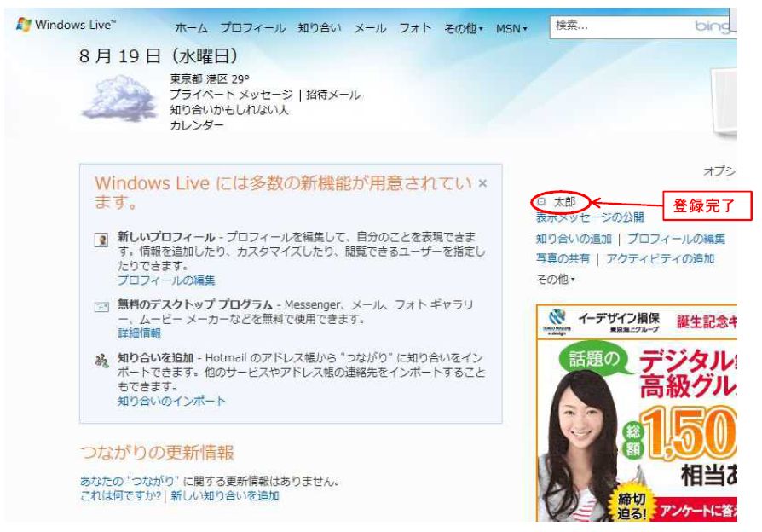Image resolution: width=762 pixels, height=532 pixels.
Task: Click the bing search logo
Action: [713, 26]
